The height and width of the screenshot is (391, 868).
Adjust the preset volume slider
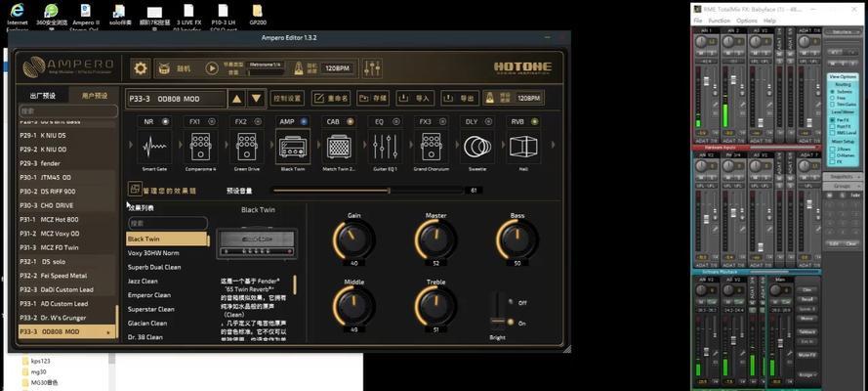367,190
